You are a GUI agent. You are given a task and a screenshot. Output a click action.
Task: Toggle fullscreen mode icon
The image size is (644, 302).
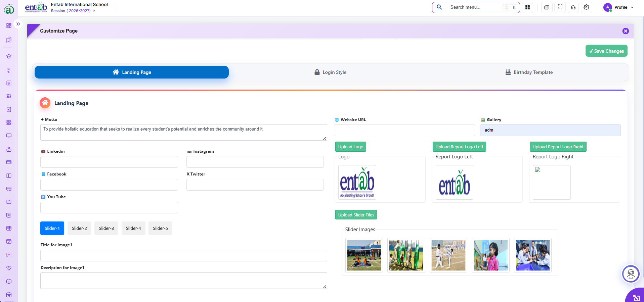point(560,7)
